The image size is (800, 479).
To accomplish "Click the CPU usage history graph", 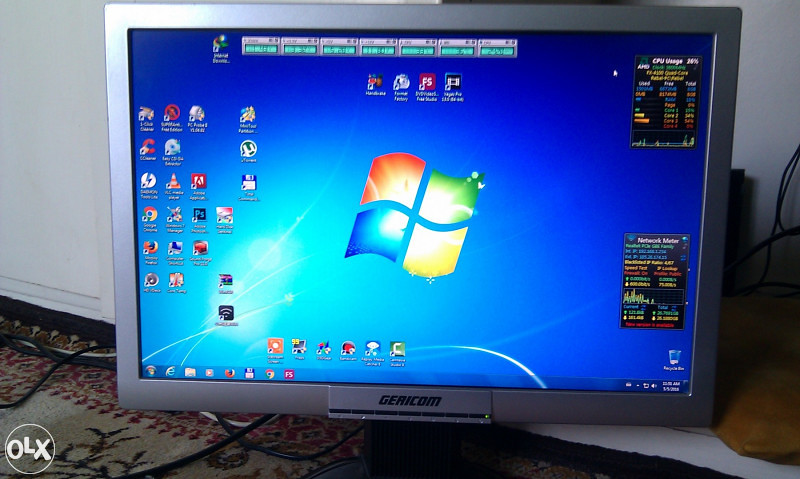I will [663, 139].
